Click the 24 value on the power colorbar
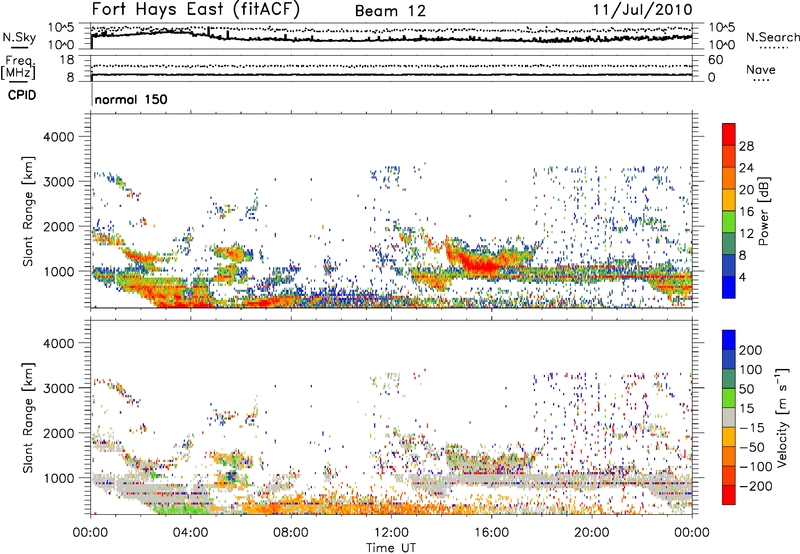Viewport: 800px width, 554px height. click(746, 168)
